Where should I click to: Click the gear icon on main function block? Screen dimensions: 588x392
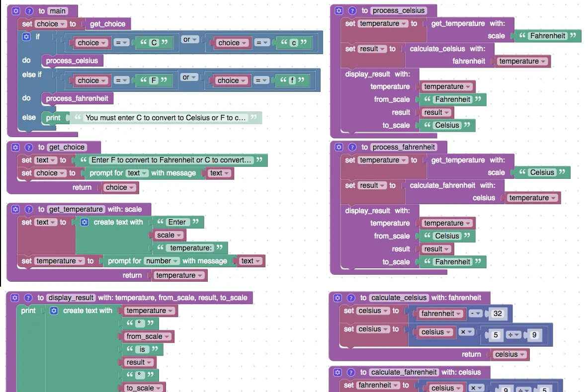pos(16,11)
